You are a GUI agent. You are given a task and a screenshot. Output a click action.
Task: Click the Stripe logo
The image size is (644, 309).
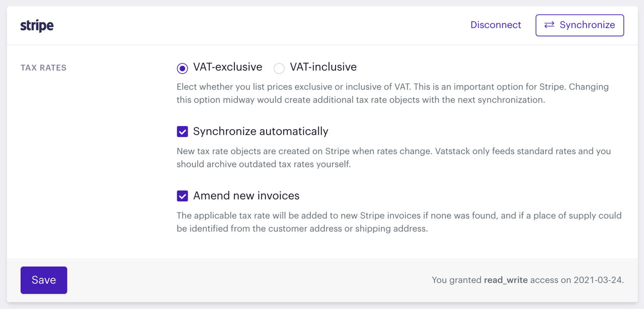pos(37,26)
